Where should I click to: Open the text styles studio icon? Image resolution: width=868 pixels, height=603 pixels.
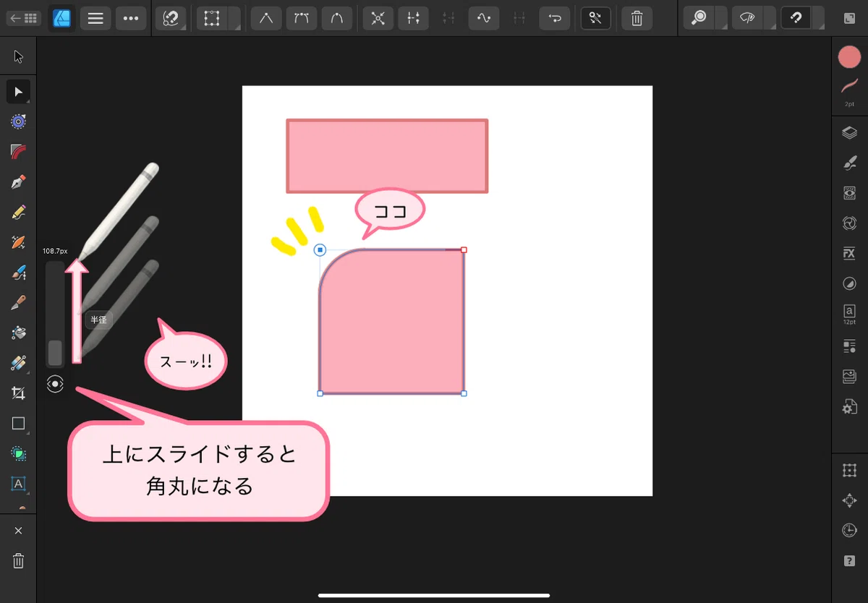849,346
